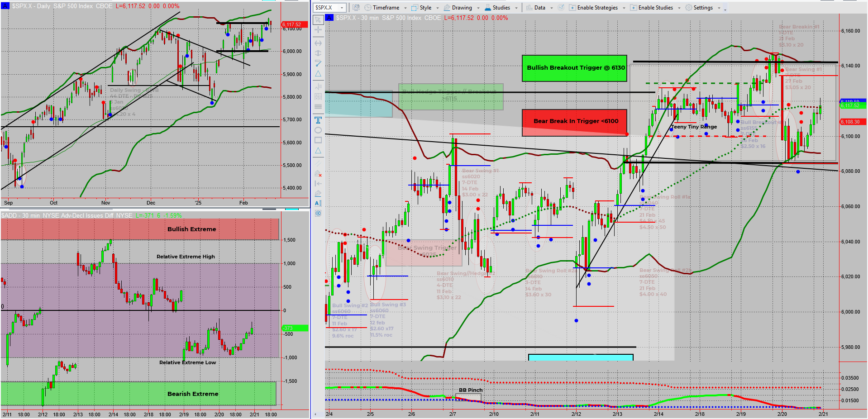
Task: Click the 2/14 date on 30 min time axis
Action: pos(658,414)
